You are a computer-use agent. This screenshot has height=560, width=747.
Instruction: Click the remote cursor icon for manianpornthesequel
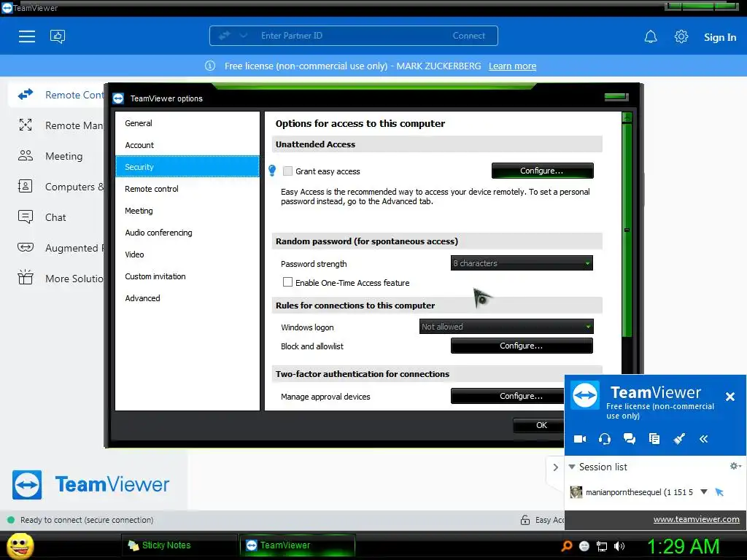(719, 492)
